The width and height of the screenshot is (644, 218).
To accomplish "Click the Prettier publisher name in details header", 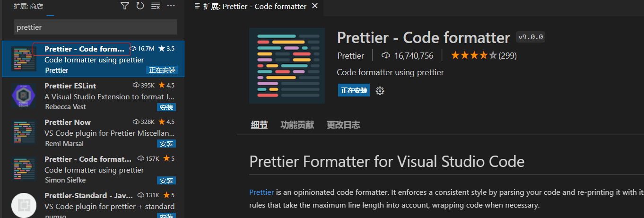I will click(x=350, y=55).
